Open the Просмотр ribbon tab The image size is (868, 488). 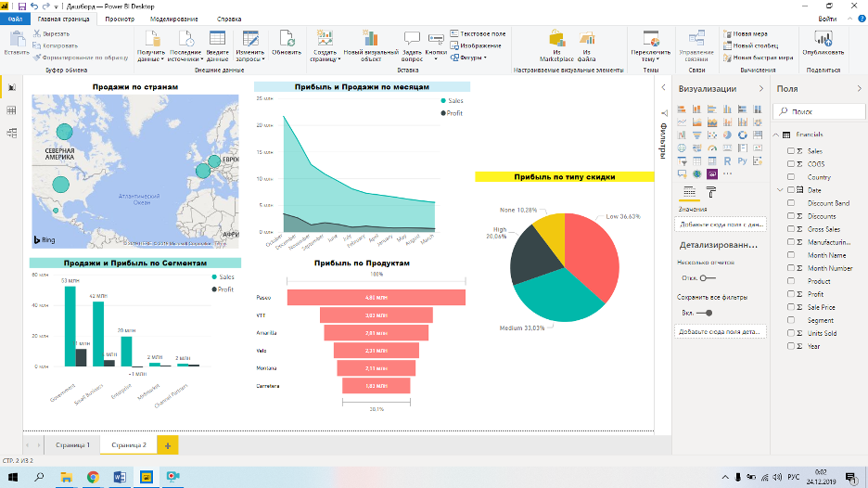click(x=120, y=19)
